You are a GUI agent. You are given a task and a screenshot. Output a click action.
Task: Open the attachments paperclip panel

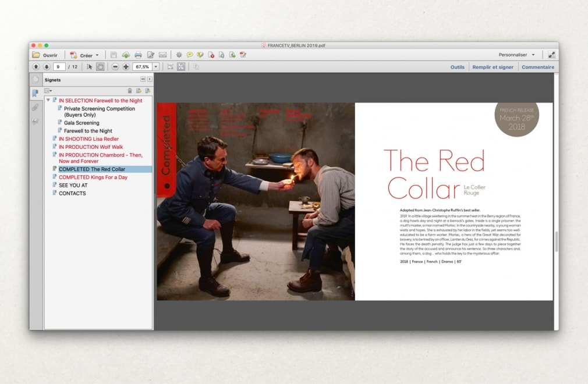tap(35, 108)
